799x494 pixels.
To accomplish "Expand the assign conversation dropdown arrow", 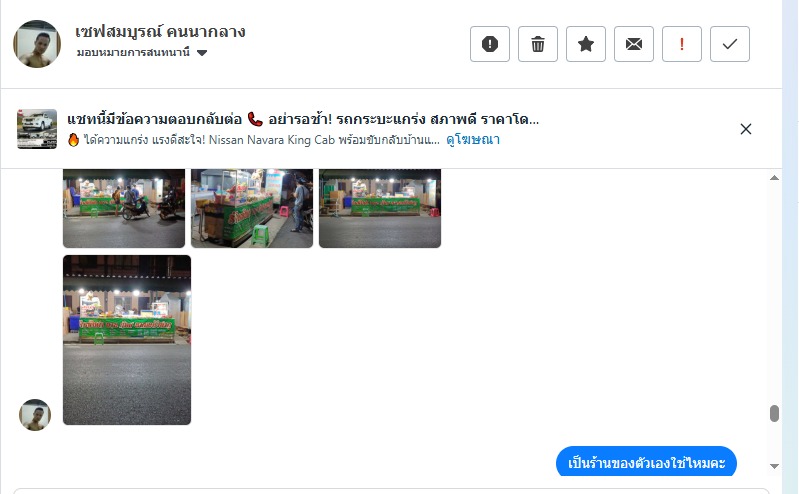I will pos(202,53).
